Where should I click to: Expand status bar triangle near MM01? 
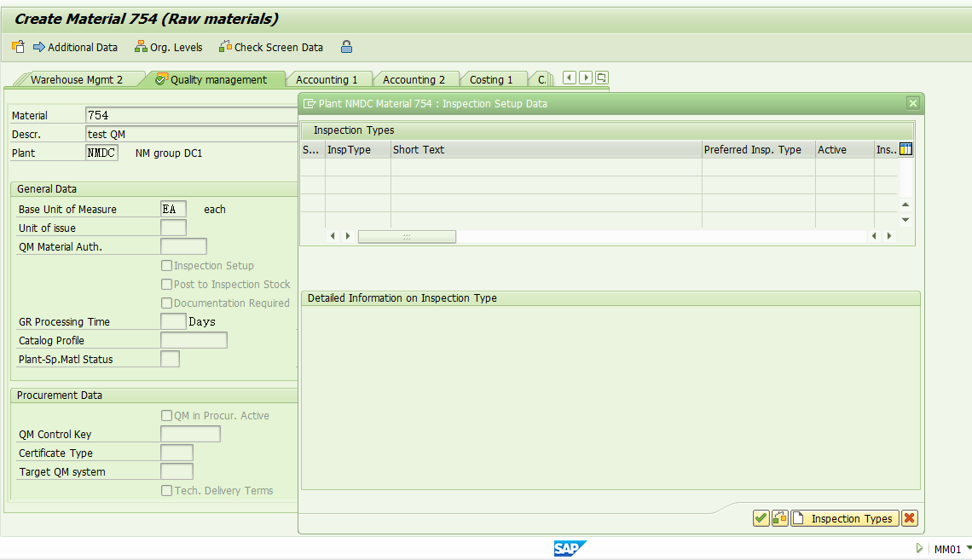(919, 548)
